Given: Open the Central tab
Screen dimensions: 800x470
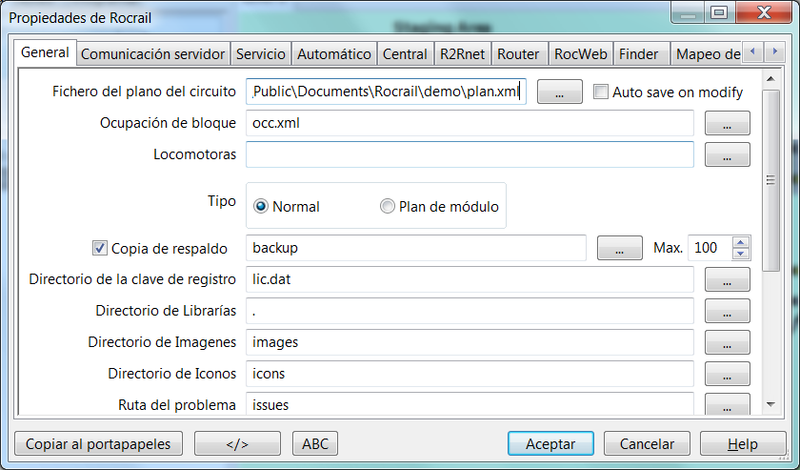Looking at the screenshot, I should point(405,54).
